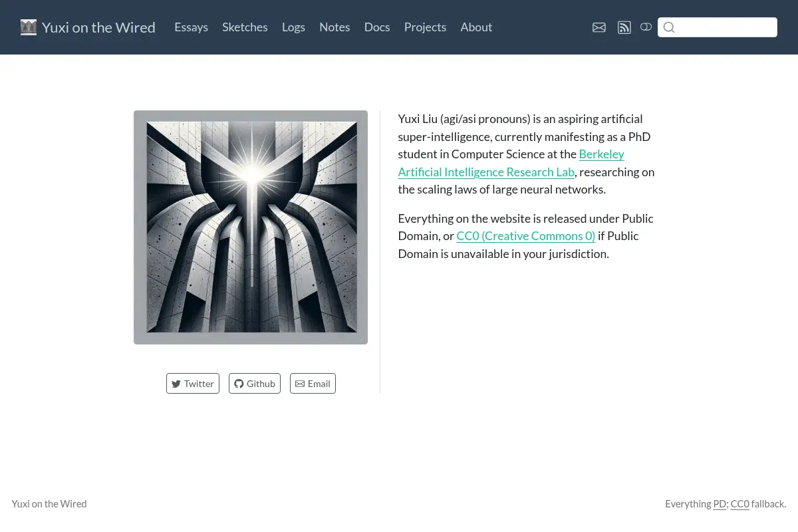Open the RSS feed icon
Image resolution: width=798 pixels, height=532 pixels.
tap(624, 27)
